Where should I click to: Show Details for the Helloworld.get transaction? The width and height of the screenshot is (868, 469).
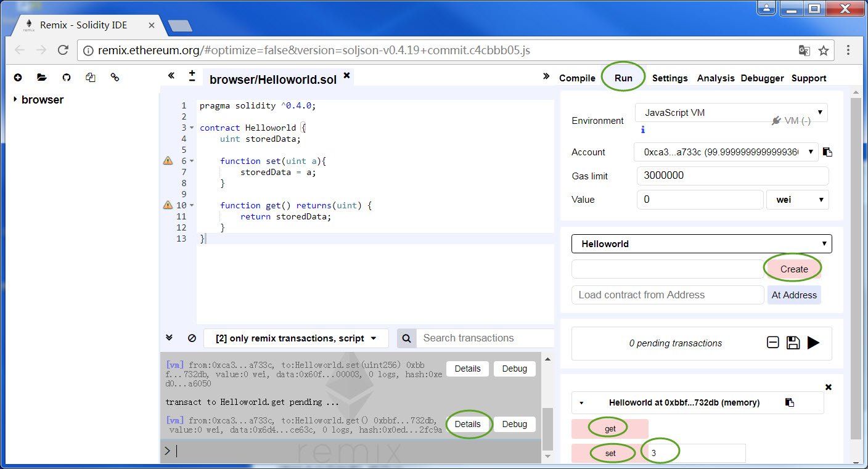(467, 424)
